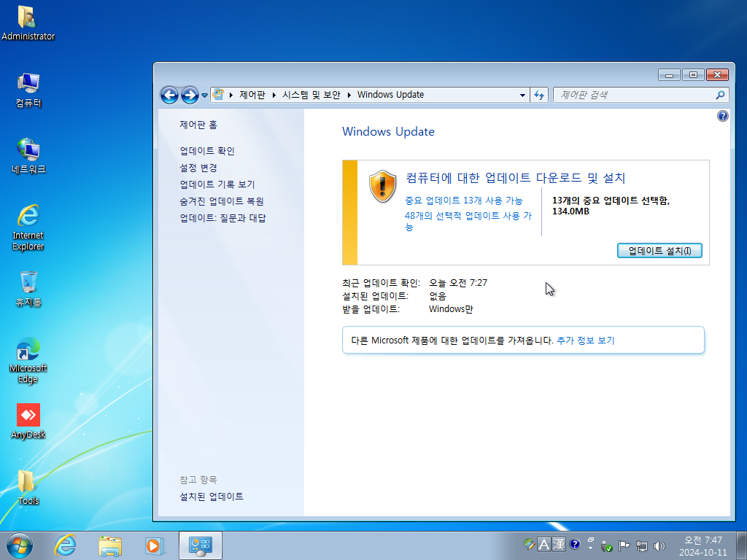The height and width of the screenshot is (560, 747).
Task: Open the AnyDesk desktop icon
Action: click(x=28, y=421)
